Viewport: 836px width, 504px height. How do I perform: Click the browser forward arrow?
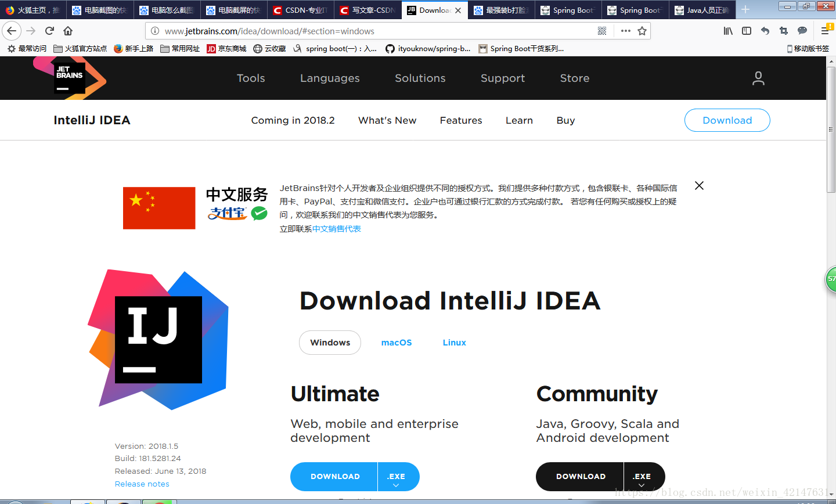(31, 31)
